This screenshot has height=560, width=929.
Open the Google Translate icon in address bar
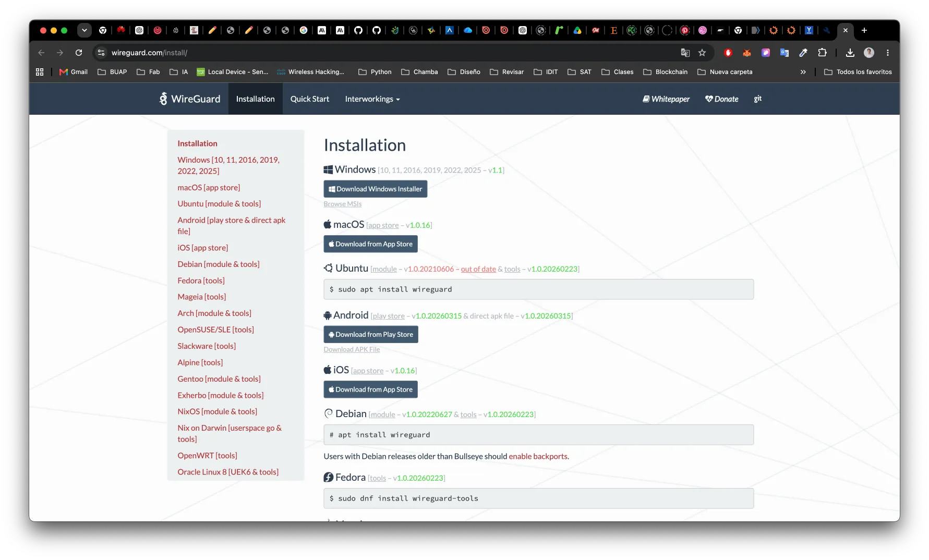[x=685, y=53]
